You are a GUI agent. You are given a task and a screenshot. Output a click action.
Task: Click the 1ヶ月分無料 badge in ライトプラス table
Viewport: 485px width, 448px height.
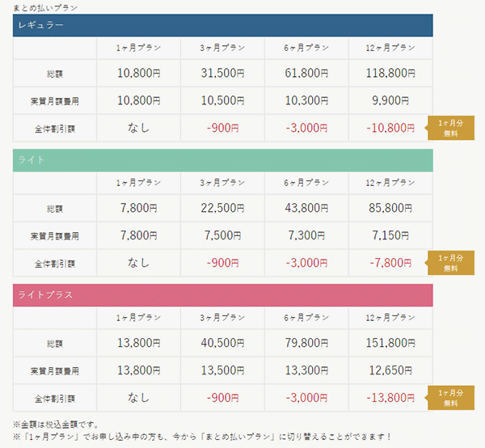click(x=450, y=398)
